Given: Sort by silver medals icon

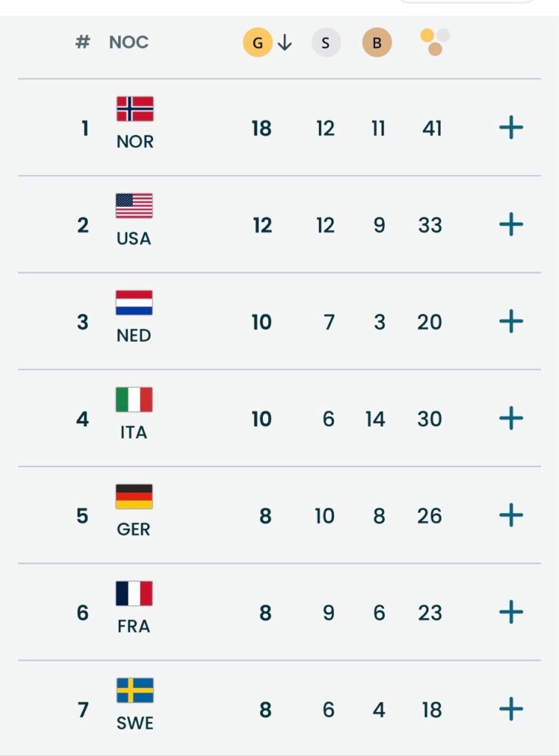Looking at the screenshot, I should click(x=326, y=43).
